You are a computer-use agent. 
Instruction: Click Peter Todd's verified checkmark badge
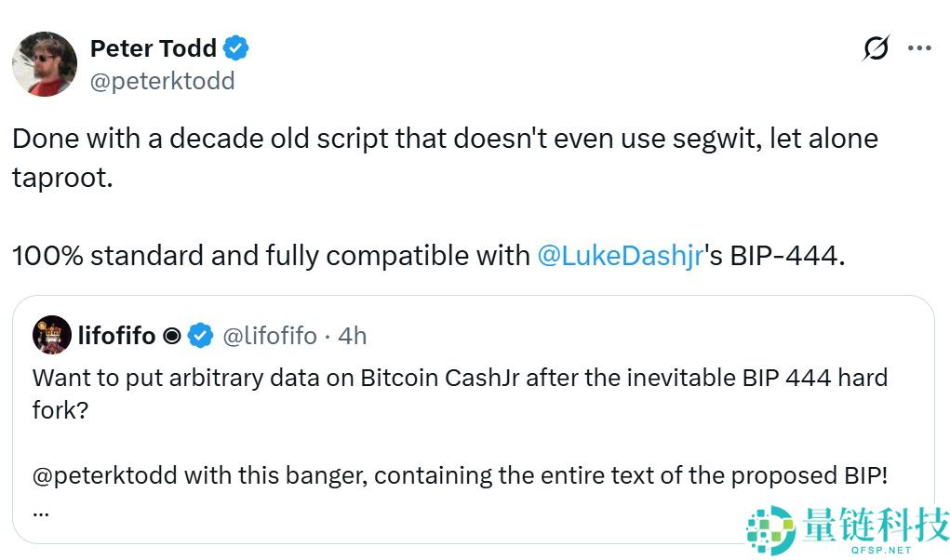click(x=234, y=47)
